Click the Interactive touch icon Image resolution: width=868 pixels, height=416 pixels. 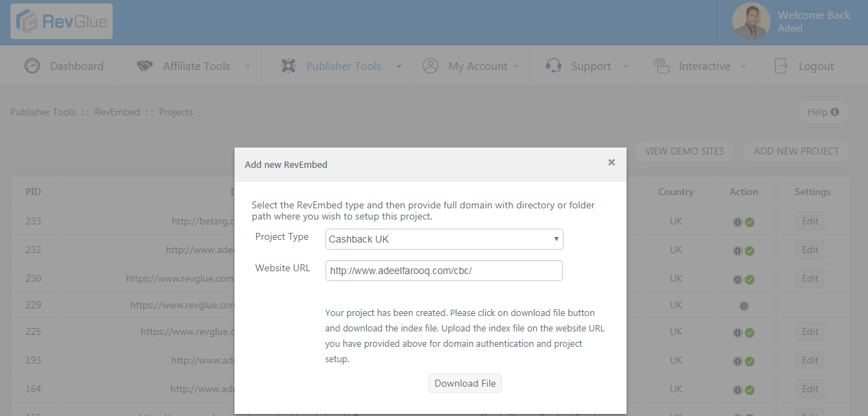[661, 66]
